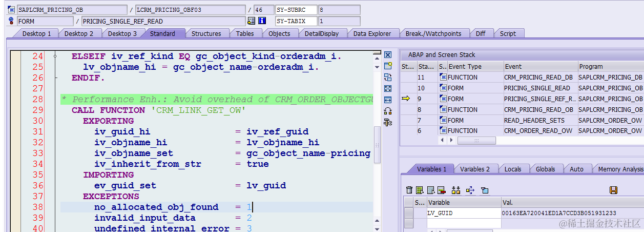Viewport: 644px width, 232px height.
Task: Open the Data Explorer tab
Action: point(372,33)
